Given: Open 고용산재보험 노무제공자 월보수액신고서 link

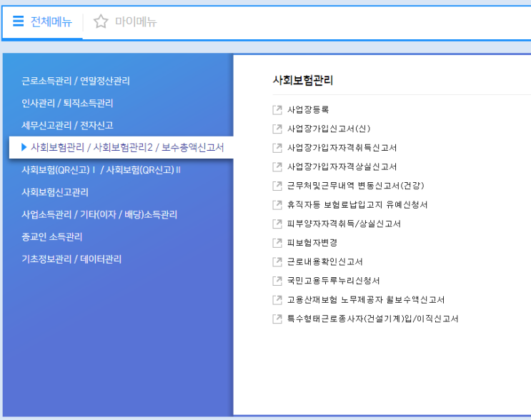Looking at the screenshot, I should (366, 299).
